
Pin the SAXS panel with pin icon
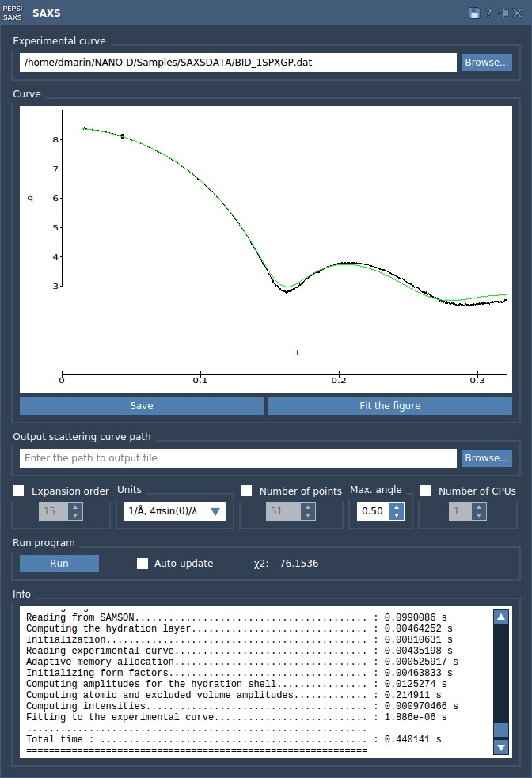coord(503,13)
